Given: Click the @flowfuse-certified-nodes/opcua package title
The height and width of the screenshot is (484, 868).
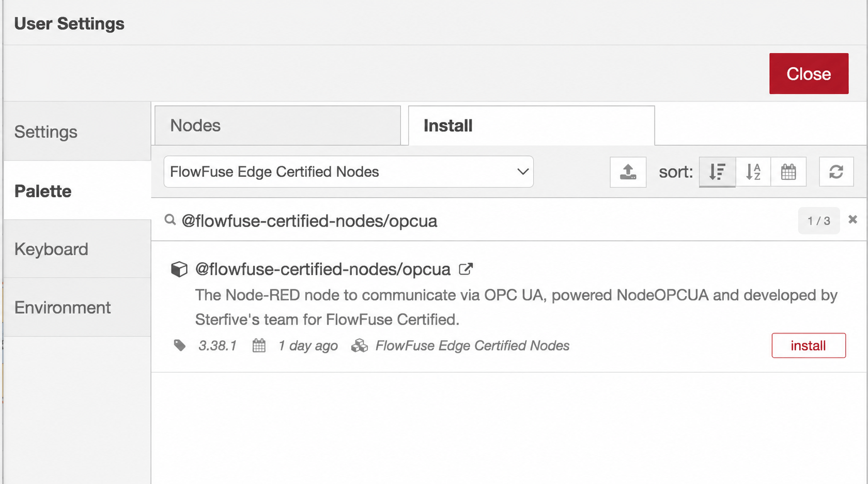Looking at the screenshot, I should [323, 269].
